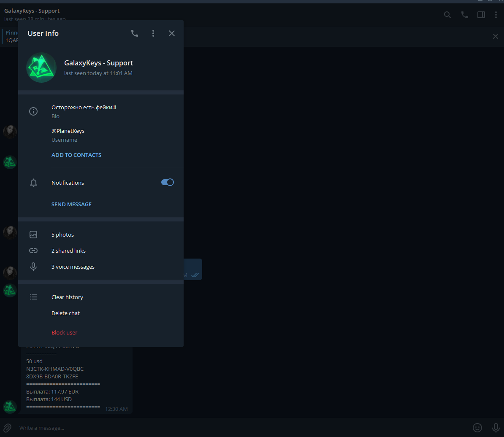Image resolution: width=504 pixels, height=437 pixels.
Task: Start call from chat top bar
Action: tap(464, 15)
